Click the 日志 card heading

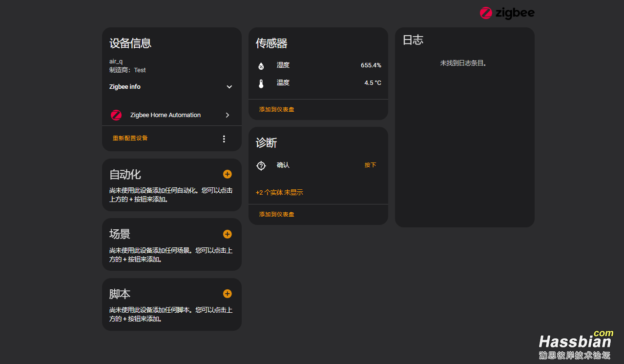point(413,40)
